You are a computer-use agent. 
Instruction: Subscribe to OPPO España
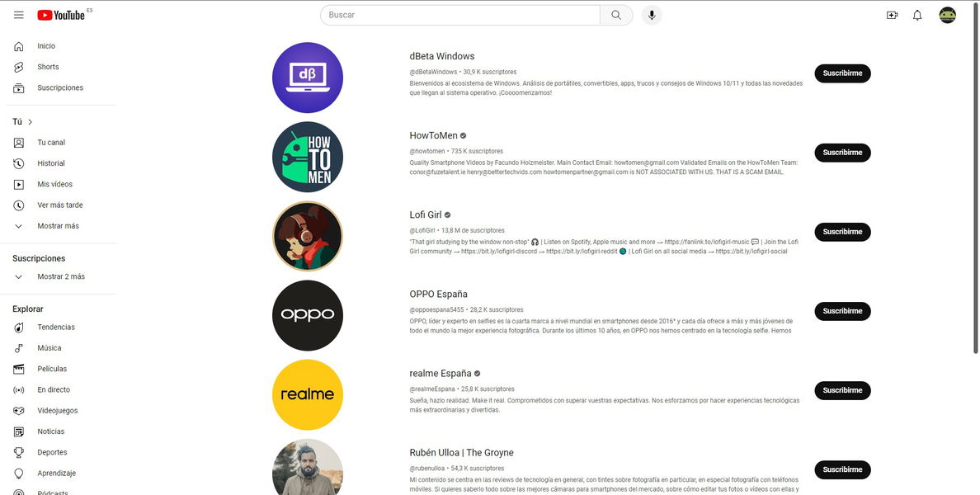842,311
